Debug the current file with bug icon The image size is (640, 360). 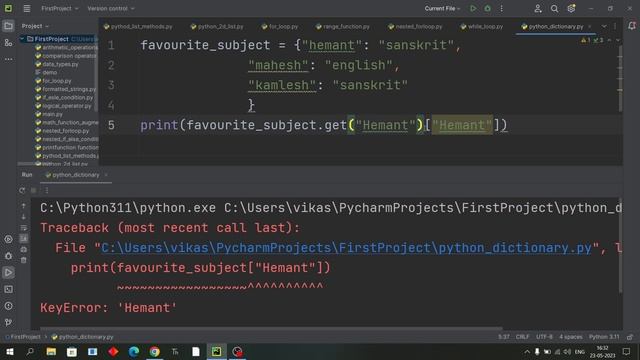[487, 8]
